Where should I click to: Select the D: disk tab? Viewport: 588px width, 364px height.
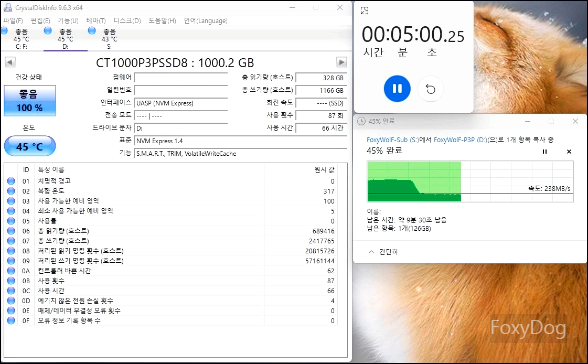65,39
